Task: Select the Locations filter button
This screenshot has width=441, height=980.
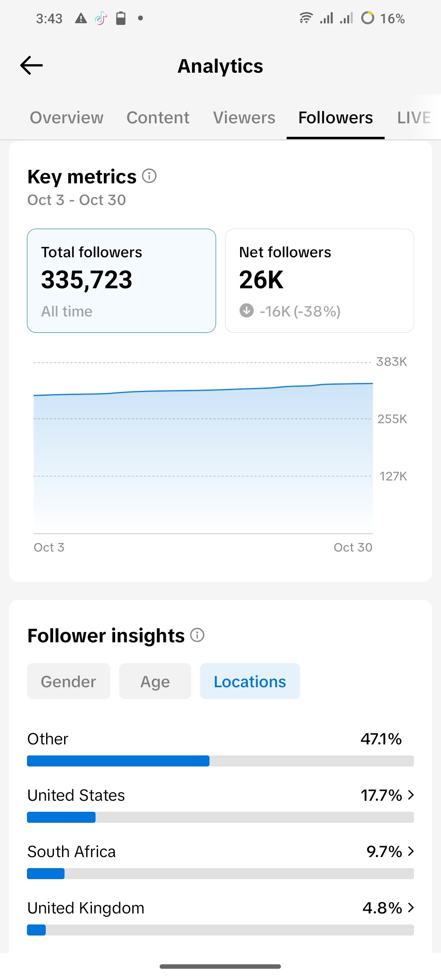Action: (250, 682)
